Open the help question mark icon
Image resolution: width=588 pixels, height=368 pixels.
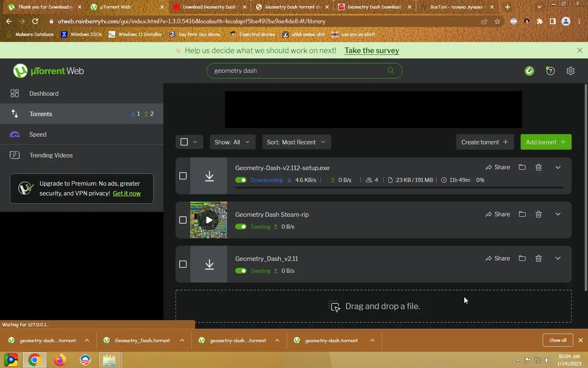550,71
